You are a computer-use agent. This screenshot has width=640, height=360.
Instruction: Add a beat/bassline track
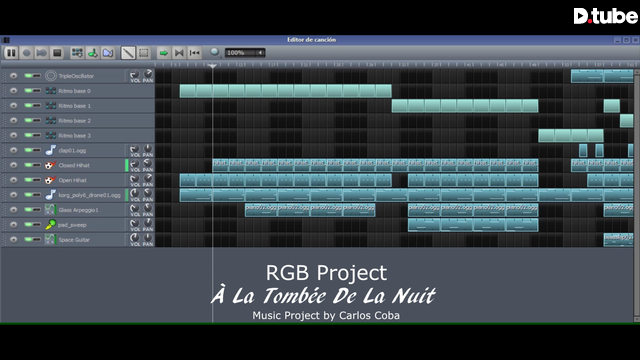[77, 53]
